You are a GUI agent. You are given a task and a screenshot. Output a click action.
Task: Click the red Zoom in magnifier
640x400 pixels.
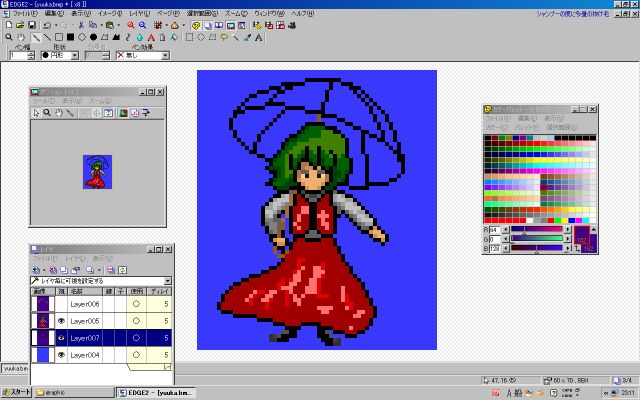point(131,25)
